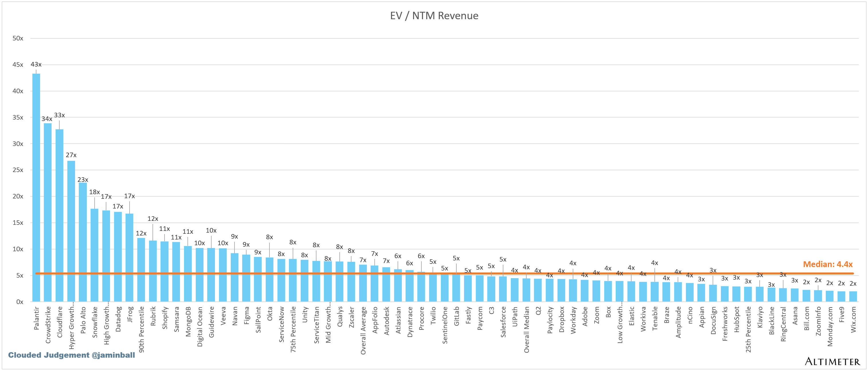Select the Snowflake bar
Image resolution: width=868 pixels, height=372 pixels.
[94, 255]
